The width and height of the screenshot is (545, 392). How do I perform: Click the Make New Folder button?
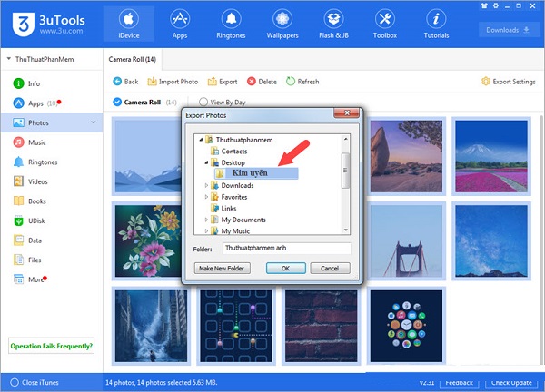tap(222, 268)
